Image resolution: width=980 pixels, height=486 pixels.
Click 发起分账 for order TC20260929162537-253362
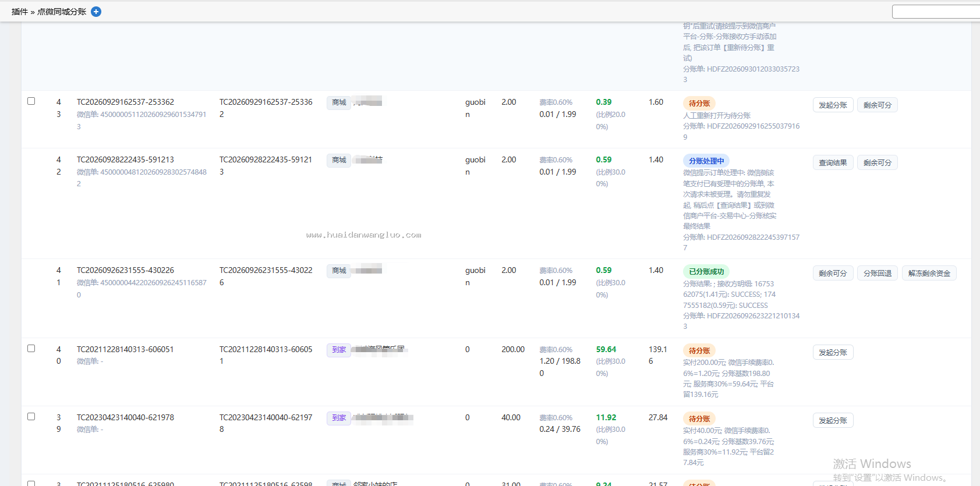[x=833, y=105]
